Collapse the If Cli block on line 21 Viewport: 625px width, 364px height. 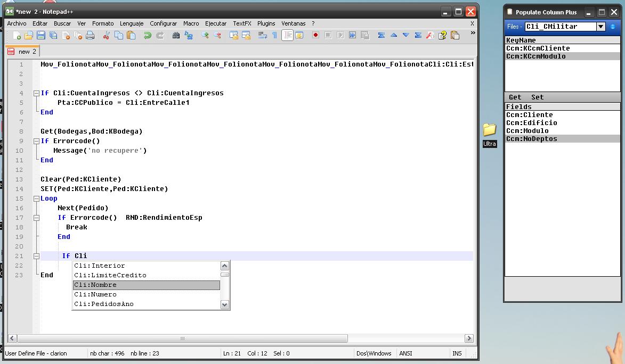36,256
